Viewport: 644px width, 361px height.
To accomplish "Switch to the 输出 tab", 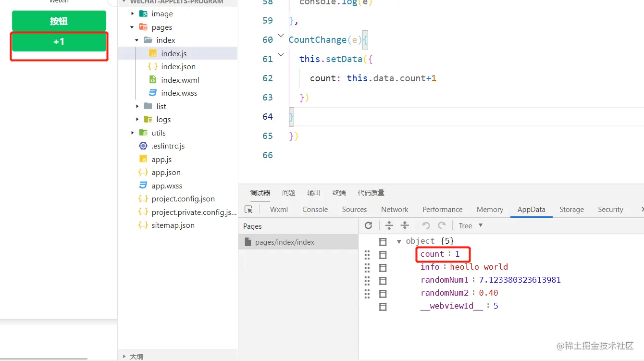I will [314, 193].
